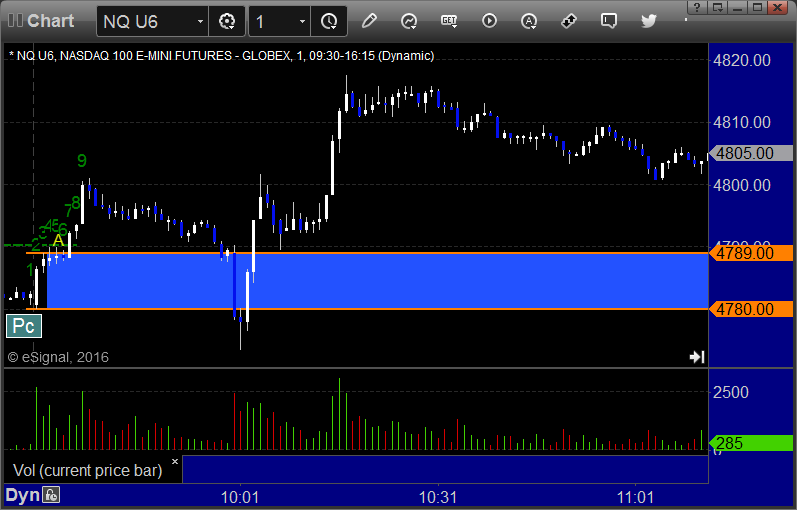Click the 4810.00 price axis label

click(x=742, y=122)
